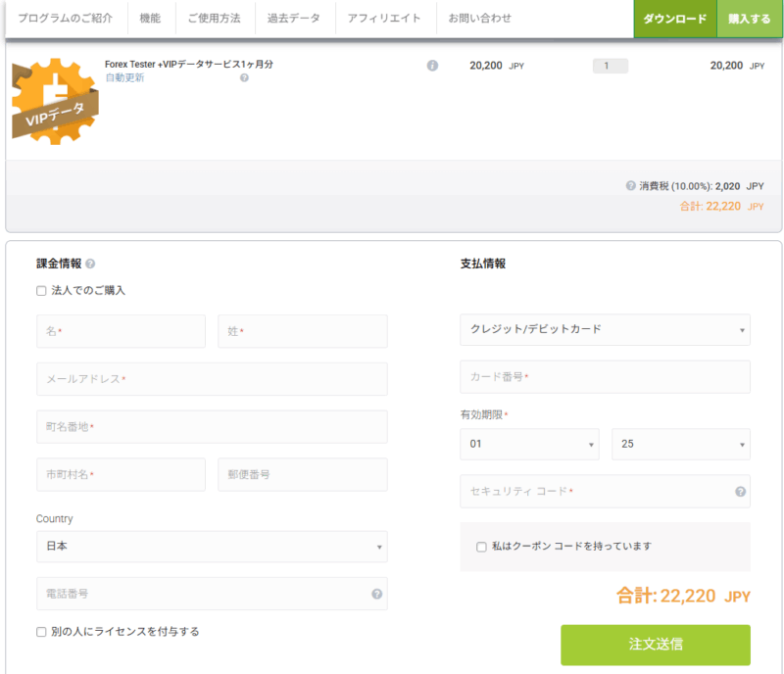The width and height of the screenshot is (784, 674).
Task: Click the メールアドレス input field
Action: (x=212, y=379)
